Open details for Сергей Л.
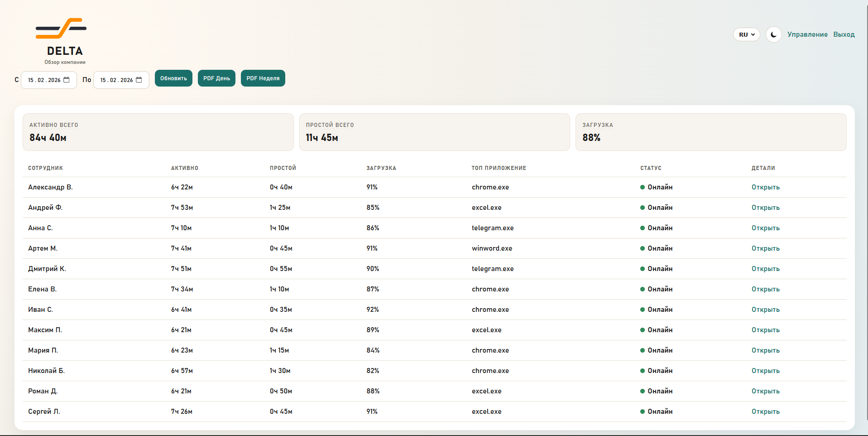868x436 pixels. pyautogui.click(x=765, y=412)
